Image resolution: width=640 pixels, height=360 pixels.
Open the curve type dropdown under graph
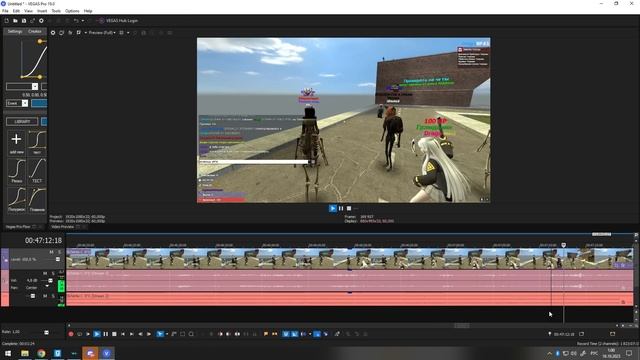click(22, 87)
